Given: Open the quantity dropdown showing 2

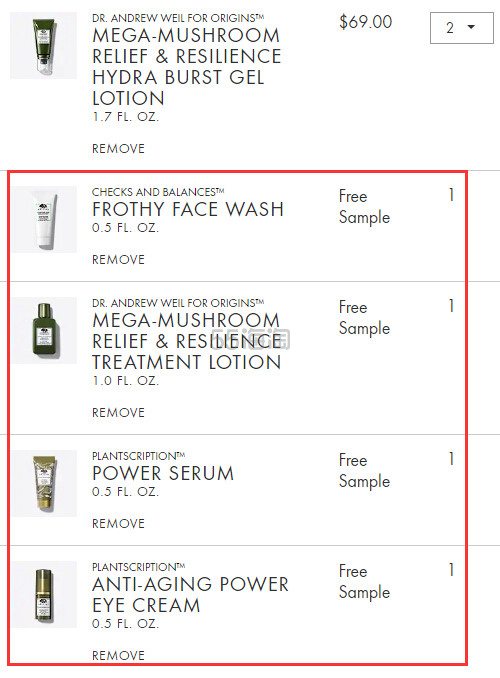Looking at the screenshot, I should point(462,28).
